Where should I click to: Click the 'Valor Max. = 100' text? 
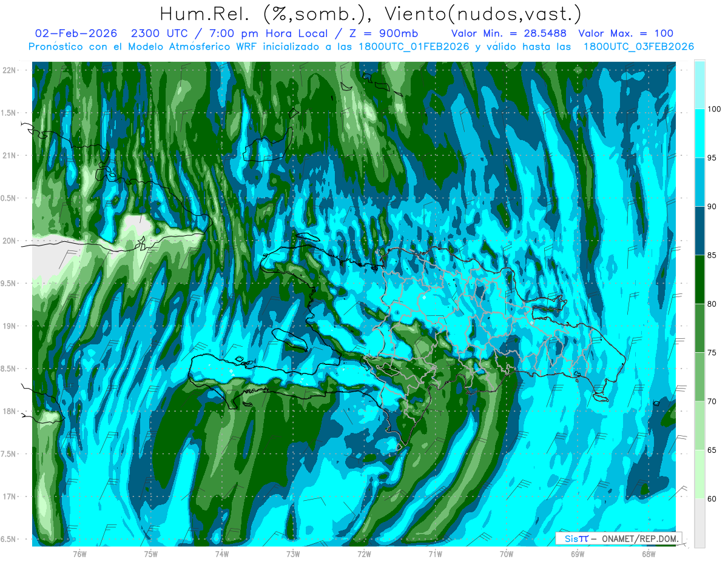625,33
